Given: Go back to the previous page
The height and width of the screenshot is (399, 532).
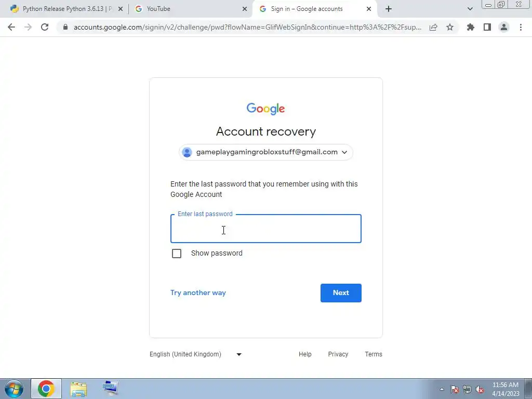Looking at the screenshot, I should pyautogui.click(x=11, y=27).
